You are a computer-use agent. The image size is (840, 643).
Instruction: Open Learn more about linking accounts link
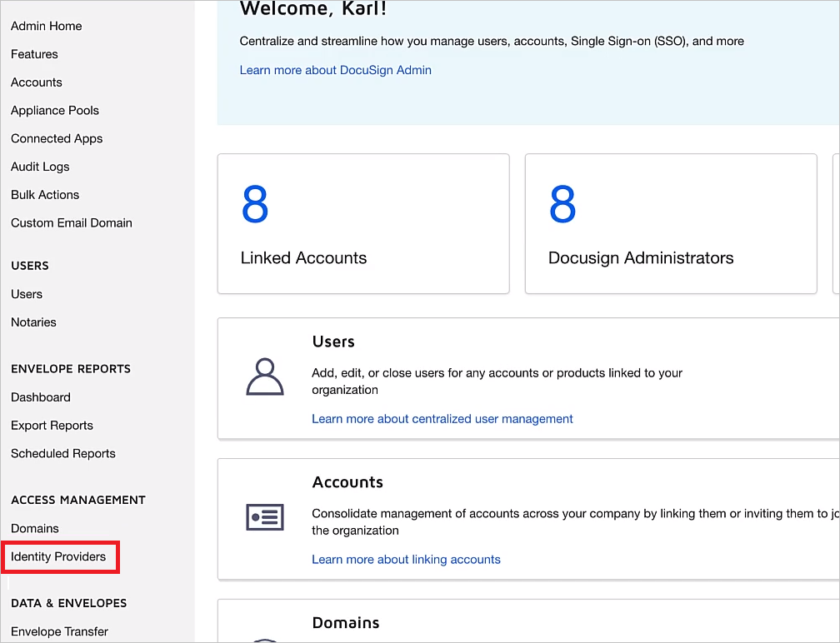click(x=406, y=560)
